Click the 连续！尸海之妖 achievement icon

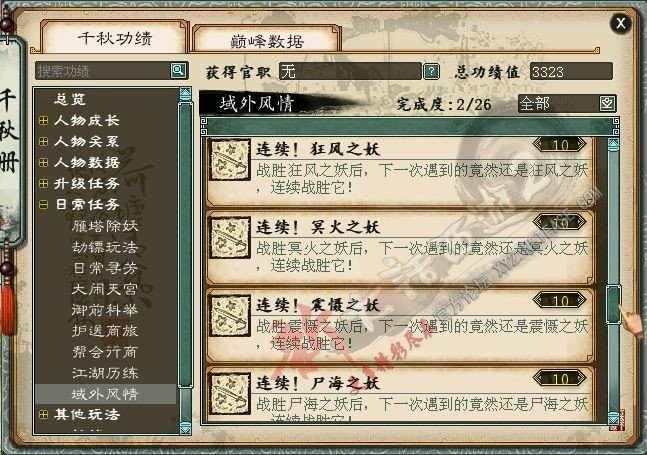point(230,394)
